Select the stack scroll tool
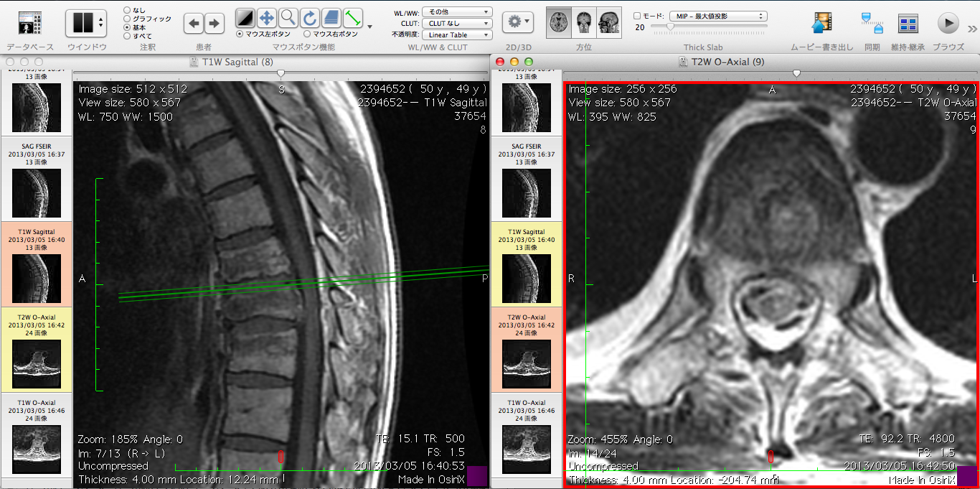The height and width of the screenshot is (489, 980). [x=331, y=17]
